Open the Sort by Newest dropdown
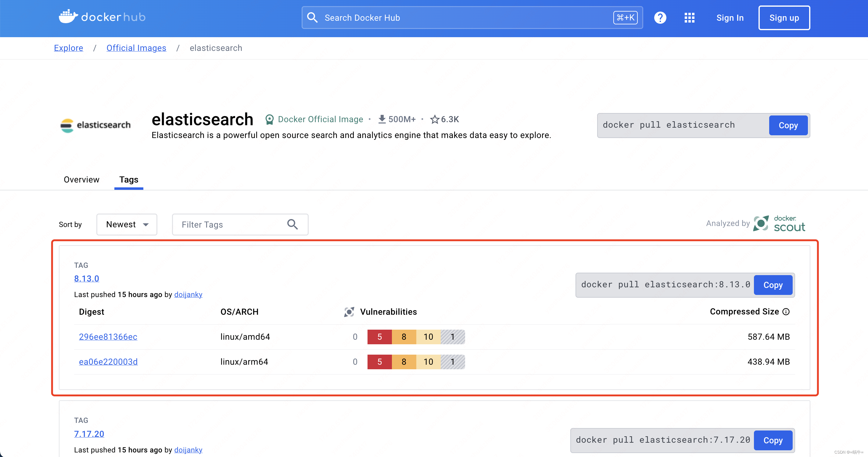 (127, 225)
